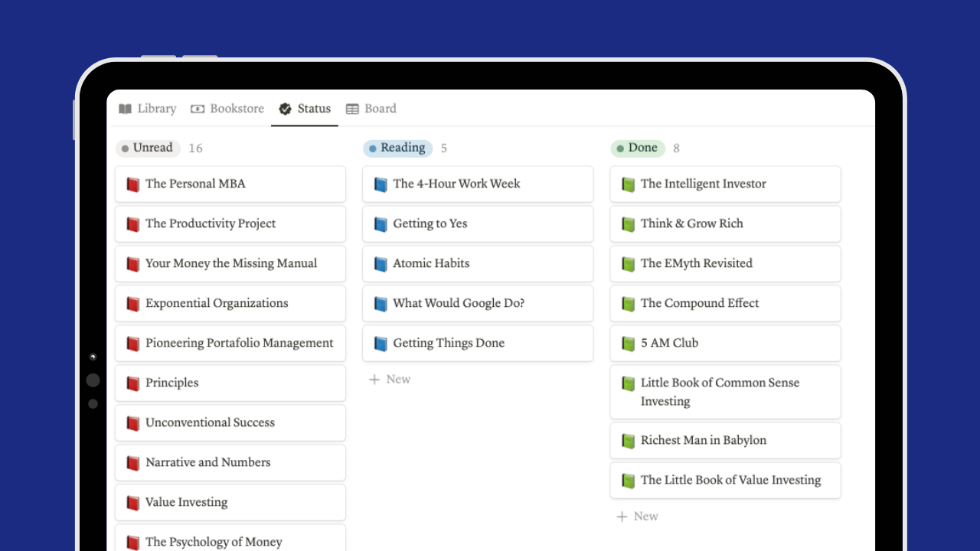
Task: Click red book icon on Your Money the Missing Manual
Action: (133, 264)
